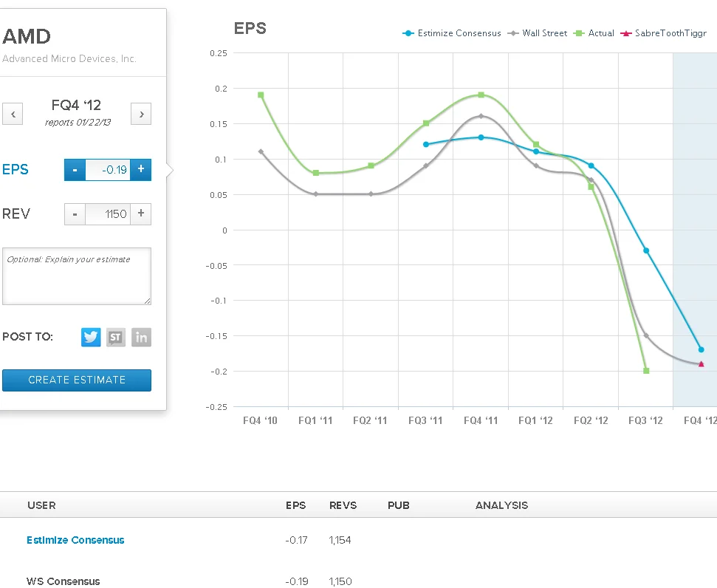Sort table by EPS column header
The image size is (717, 588).
(x=296, y=505)
